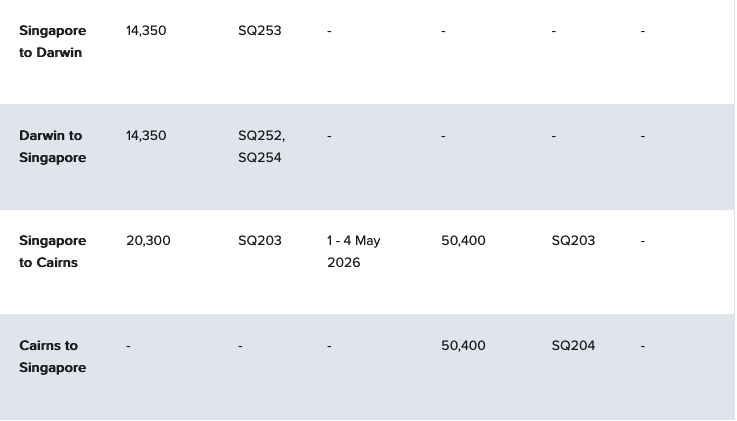This screenshot has height=421, width=737.
Task: Click SQ203 next to the 20,300 value
Action: click(259, 241)
